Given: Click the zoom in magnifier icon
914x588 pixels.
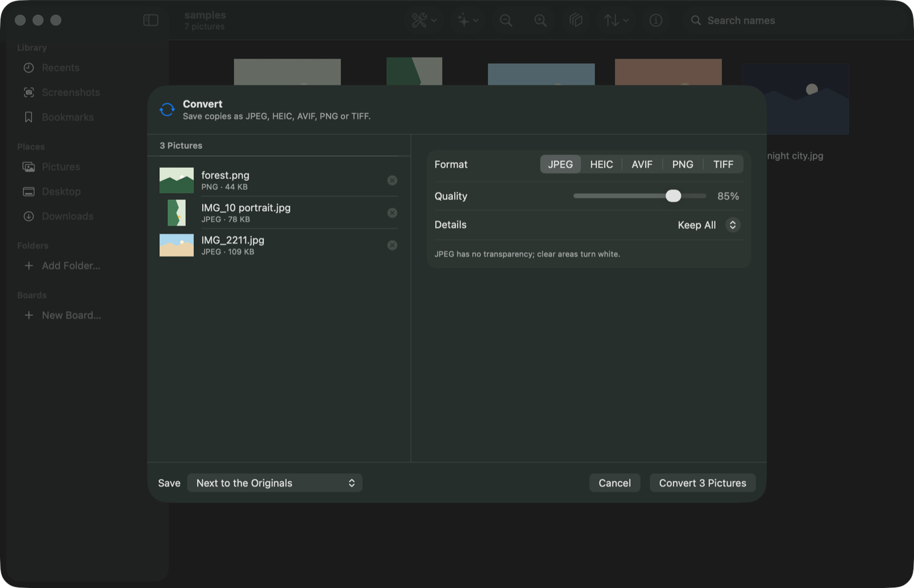Looking at the screenshot, I should pos(540,21).
